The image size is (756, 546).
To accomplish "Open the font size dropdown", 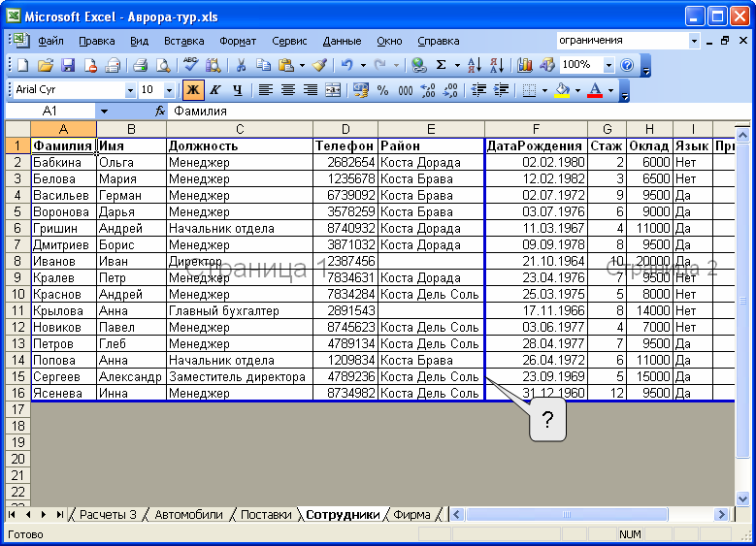I will pos(169,90).
